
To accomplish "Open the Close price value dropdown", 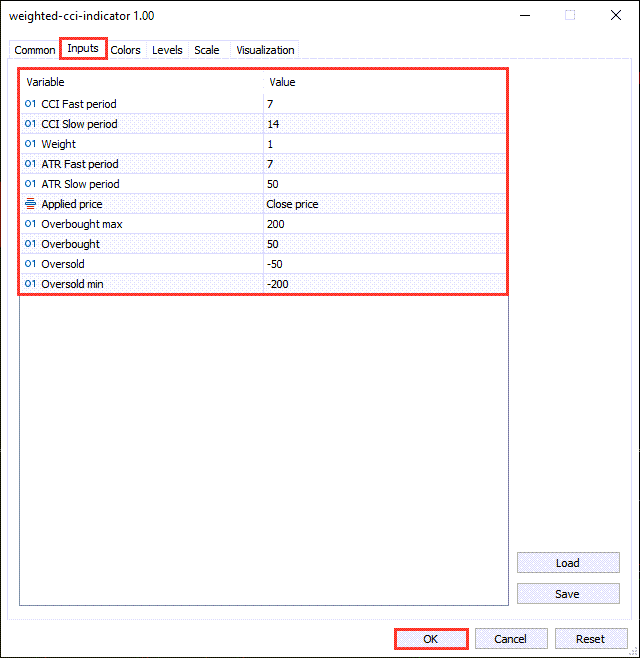I will [385, 204].
